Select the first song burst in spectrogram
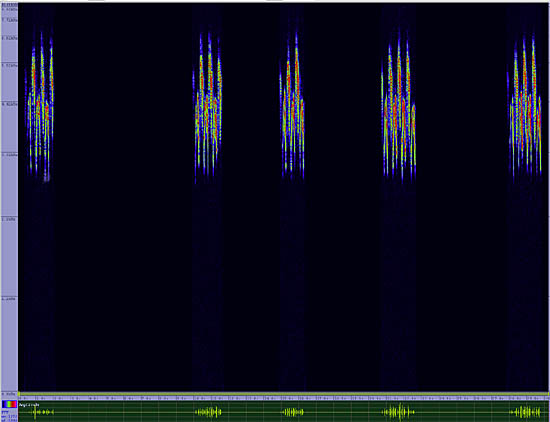The image size is (550, 422). (x=39, y=107)
